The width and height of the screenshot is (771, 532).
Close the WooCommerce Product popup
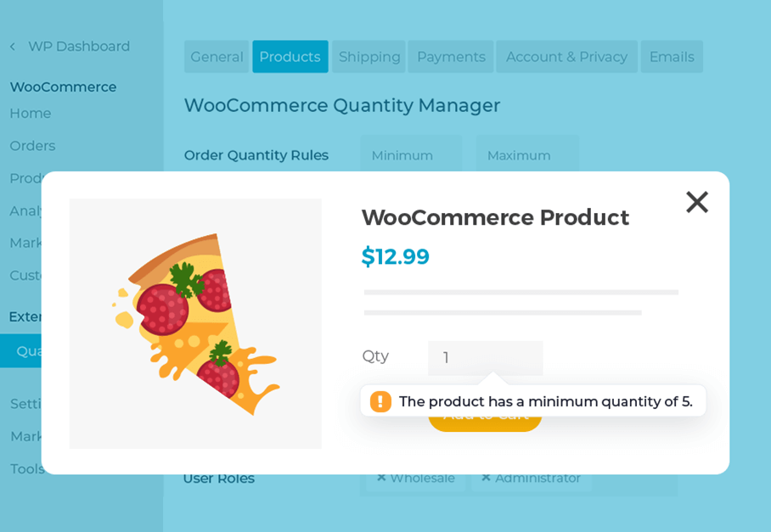pyautogui.click(x=696, y=202)
